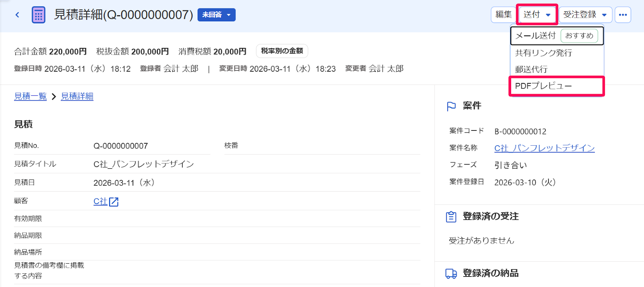Click the clipboard icon beside 登録済の受注
Viewport: 644px width, 287px height.
tap(451, 217)
